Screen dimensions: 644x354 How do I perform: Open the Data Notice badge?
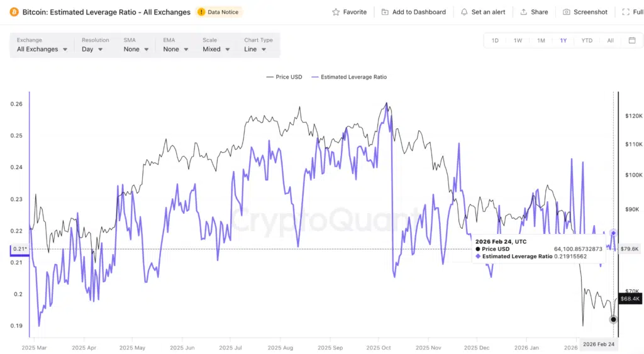[x=218, y=12]
